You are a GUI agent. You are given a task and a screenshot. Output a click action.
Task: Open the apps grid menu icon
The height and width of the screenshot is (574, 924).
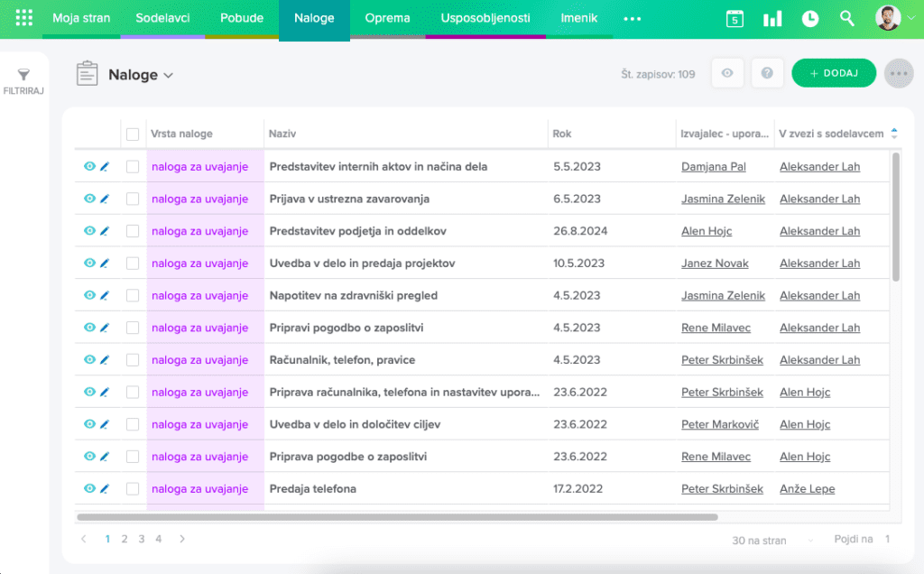pyautogui.click(x=24, y=18)
